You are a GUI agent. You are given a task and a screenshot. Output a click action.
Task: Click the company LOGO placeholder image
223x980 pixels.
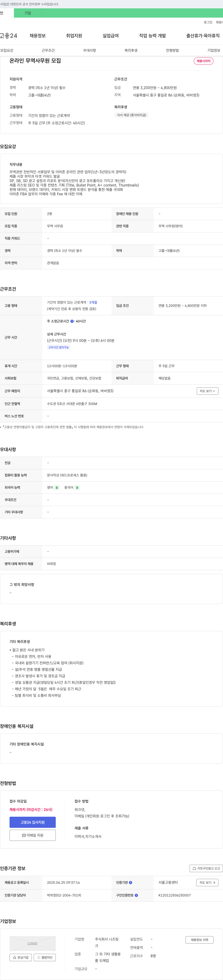(x=32, y=944)
